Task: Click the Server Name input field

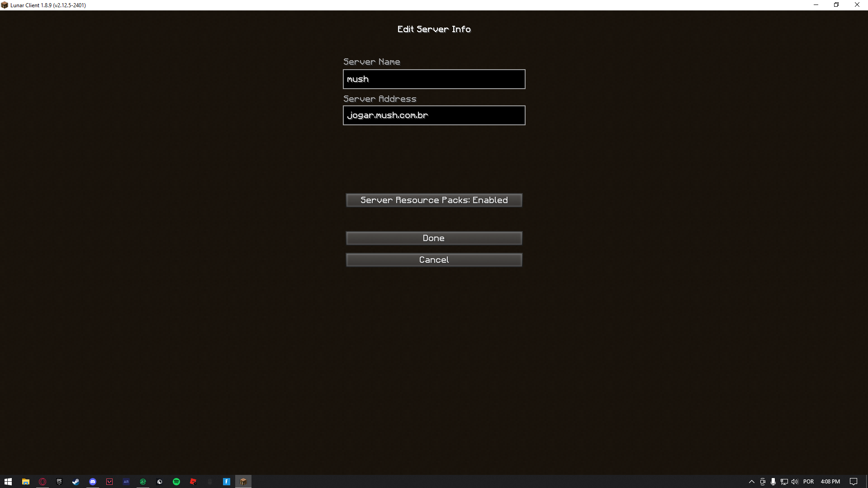Action: coord(434,79)
